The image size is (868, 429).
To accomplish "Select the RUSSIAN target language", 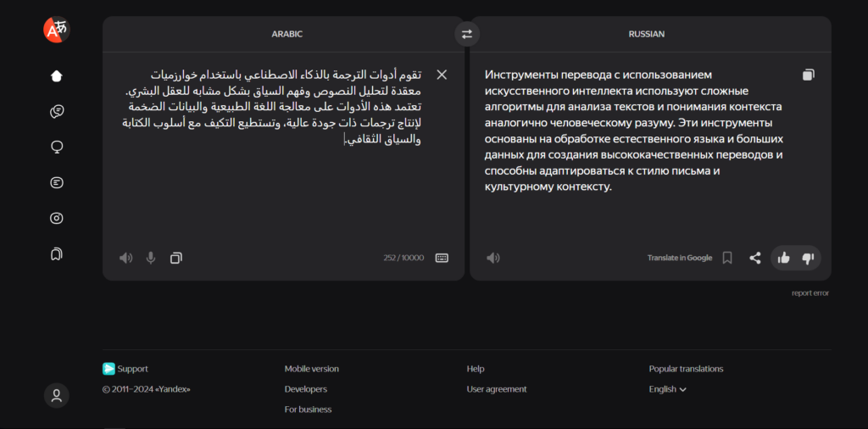I will point(647,34).
